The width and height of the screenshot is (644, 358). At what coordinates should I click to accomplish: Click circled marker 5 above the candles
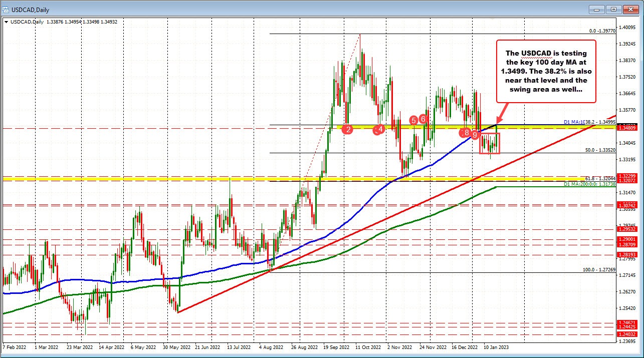click(414, 120)
